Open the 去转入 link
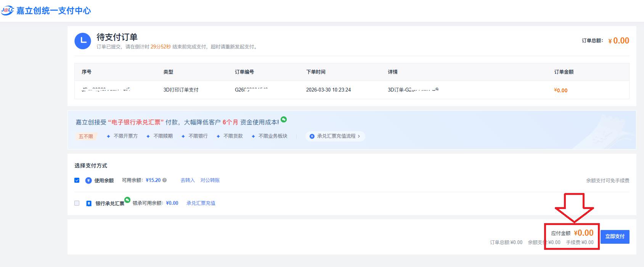The width and height of the screenshot is (644, 267). (188, 180)
